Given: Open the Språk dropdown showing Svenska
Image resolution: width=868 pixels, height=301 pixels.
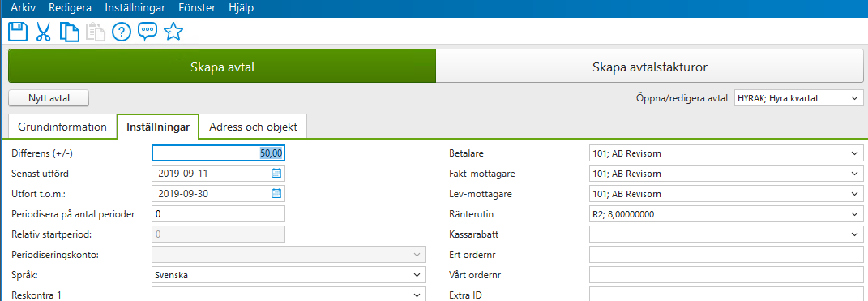Looking at the screenshot, I should pos(289,274).
